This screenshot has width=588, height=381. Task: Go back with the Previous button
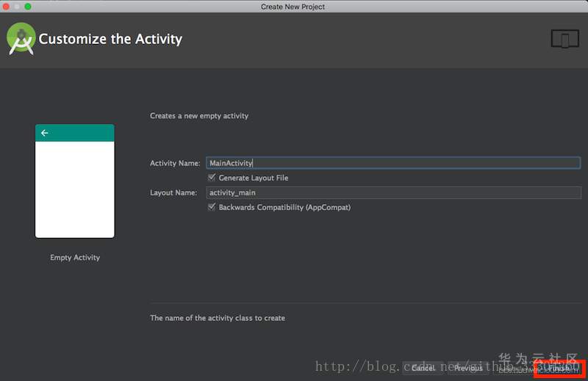468,368
